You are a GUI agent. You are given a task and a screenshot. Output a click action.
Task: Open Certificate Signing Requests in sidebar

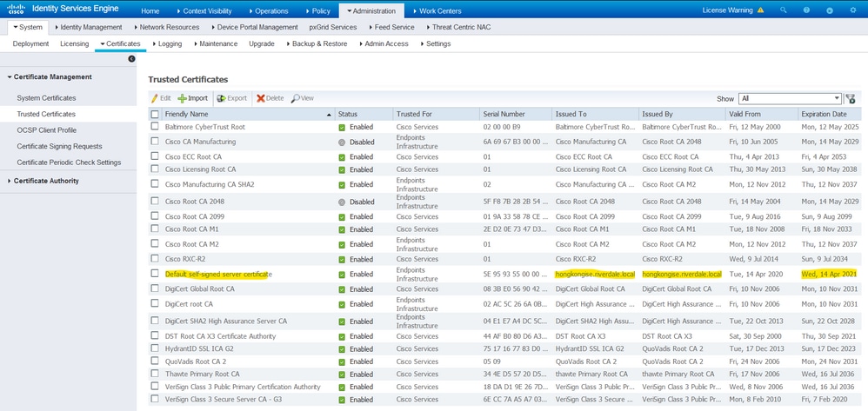click(x=59, y=146)
